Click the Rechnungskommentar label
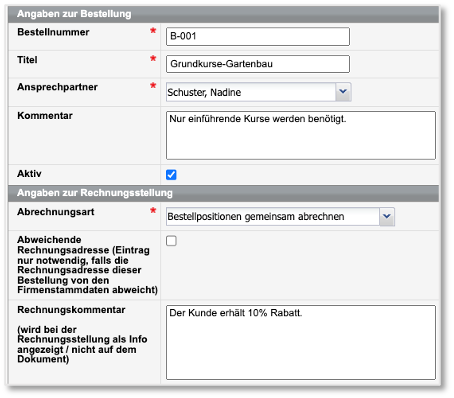 pyautogui.click(x=71, y=310)
